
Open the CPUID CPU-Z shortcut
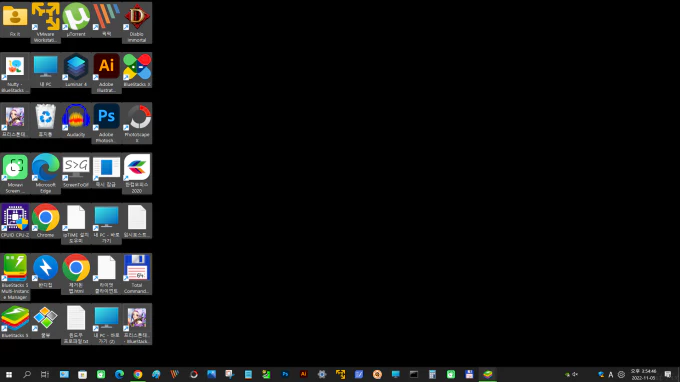tap(15, 221)
